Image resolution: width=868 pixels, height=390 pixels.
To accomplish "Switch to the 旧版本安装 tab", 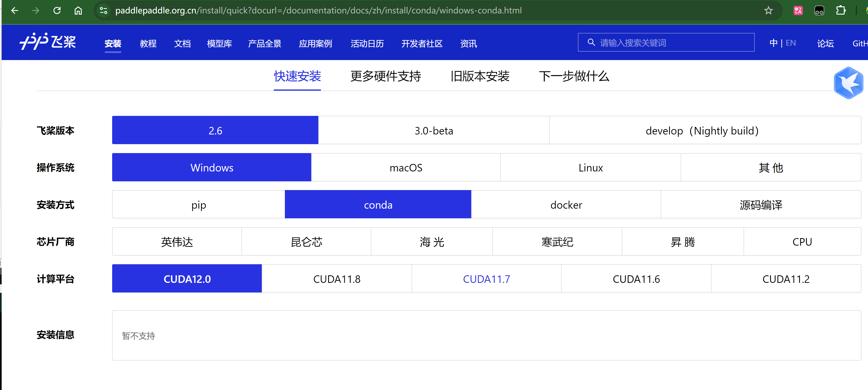I will 480,76.
